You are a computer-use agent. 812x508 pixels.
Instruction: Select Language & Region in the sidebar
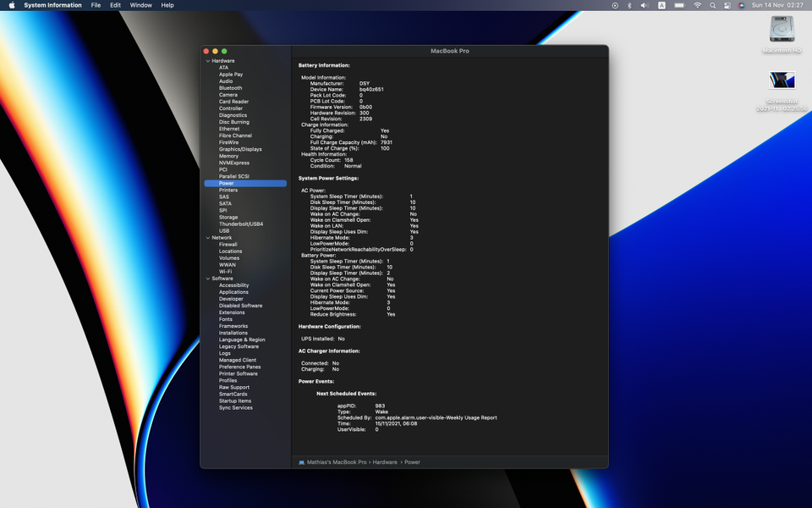(x=242, y=340)
